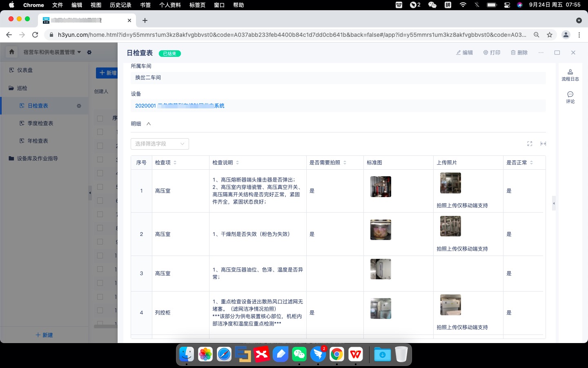The height and width of the screenshot is (368, 588).
Task: Maximize the form panel with square icon
Action: click(x=557, y=53)
